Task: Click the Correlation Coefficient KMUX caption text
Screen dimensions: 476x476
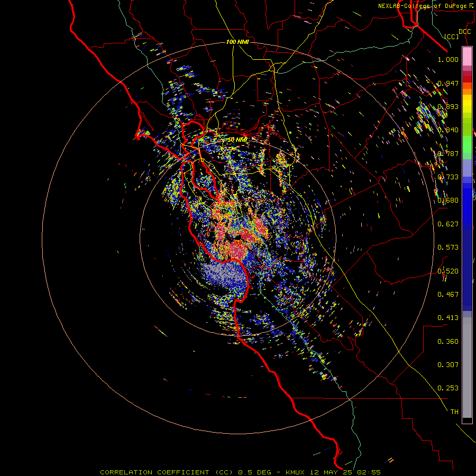Action: pos(240,472)
